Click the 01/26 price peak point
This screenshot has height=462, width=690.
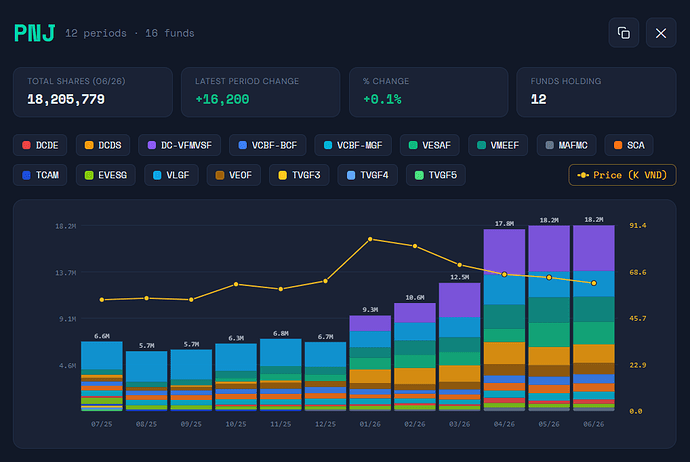[x=370, y=239]
